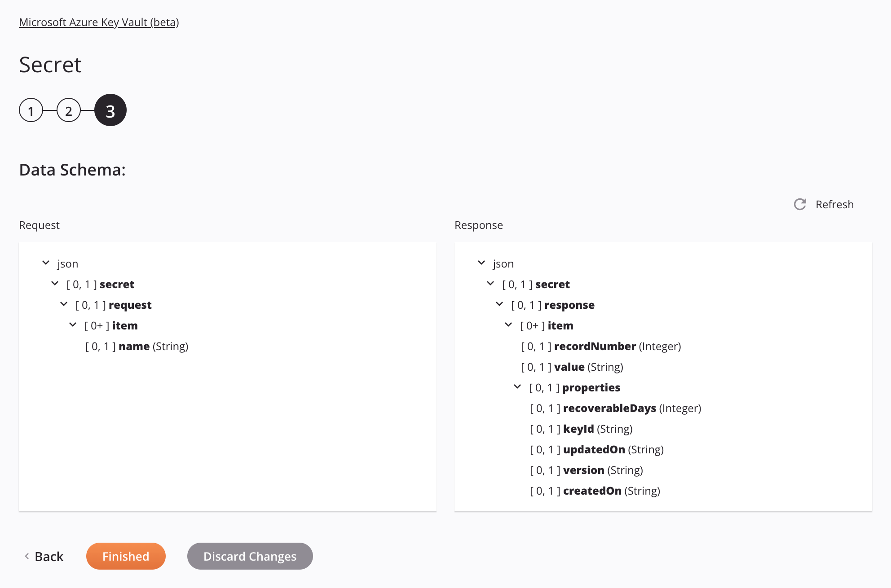Click the name field in Request schema

point(134,346)
